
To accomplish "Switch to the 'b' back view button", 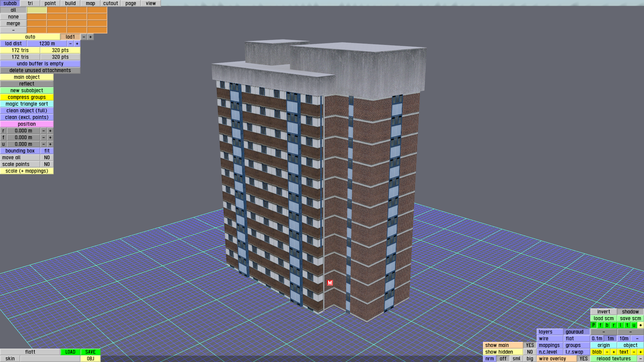I will pyautogui.click(x=607, y=325).
